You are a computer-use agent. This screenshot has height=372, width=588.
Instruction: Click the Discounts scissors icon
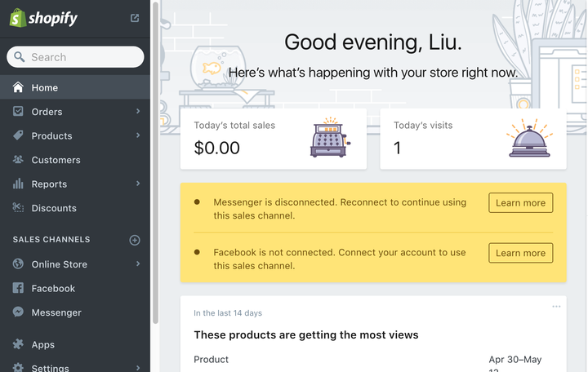click(18, 207)
